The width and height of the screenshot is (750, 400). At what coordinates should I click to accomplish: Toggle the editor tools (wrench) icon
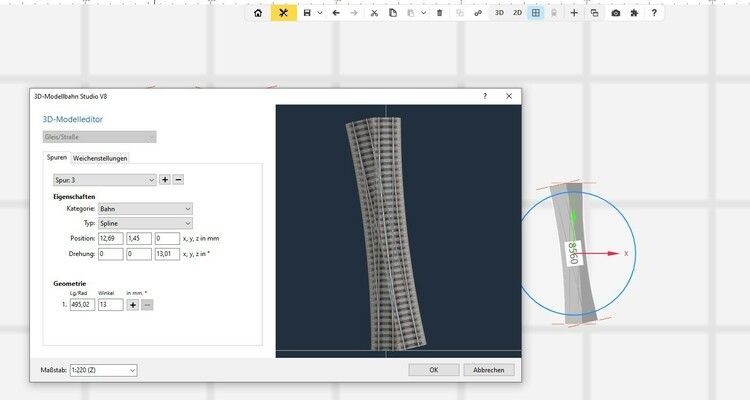pos(284,13)
